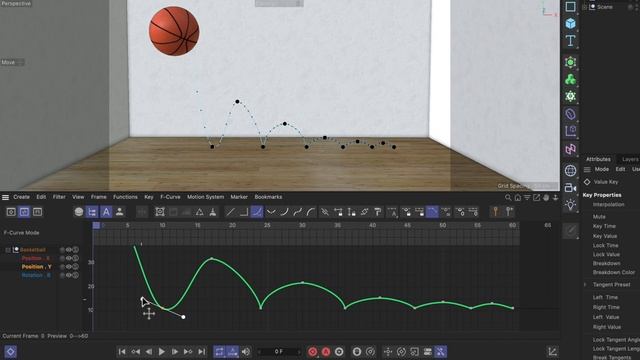Toggle link view to object manager
The height and width of the screenshot is (360, 640).
(x=92, y=212)
